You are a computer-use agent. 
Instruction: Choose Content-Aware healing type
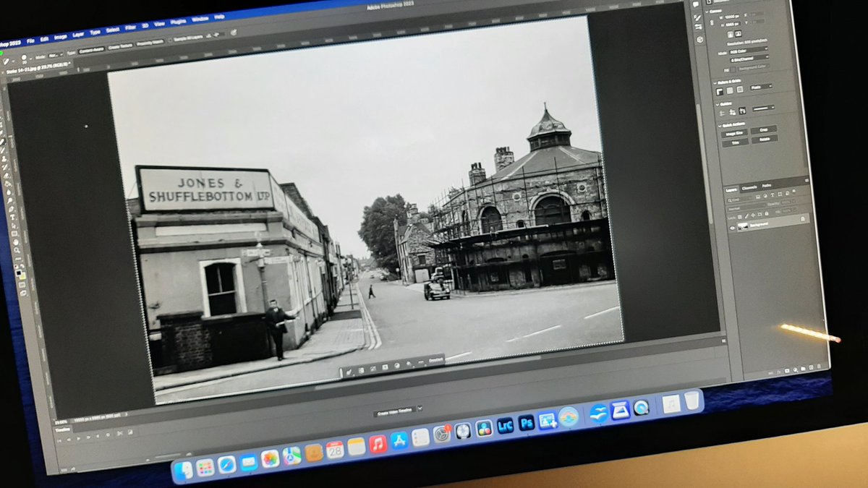click(x=92, y=50)
